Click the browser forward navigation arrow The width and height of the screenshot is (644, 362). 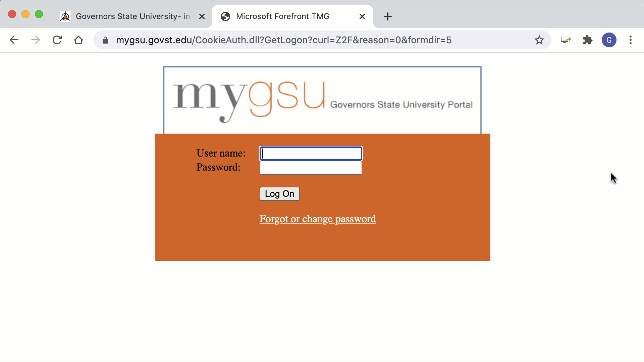click(35, 40)
